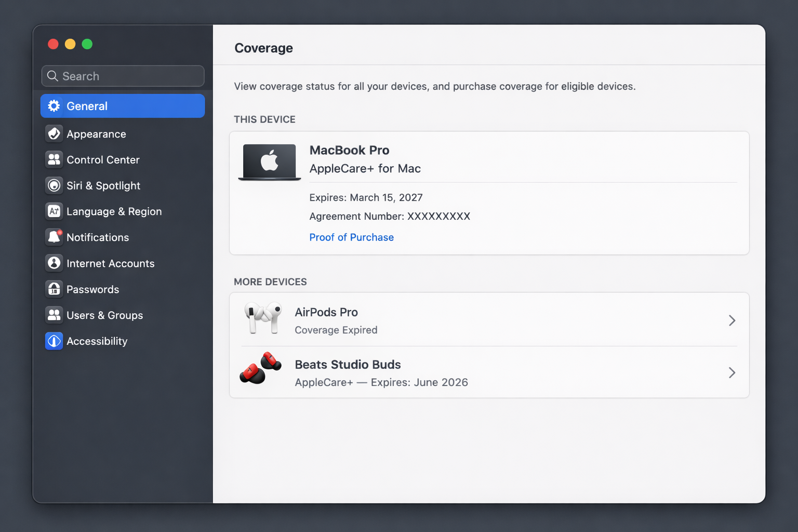Click the magnifying glass in the search box

(52, 76)
